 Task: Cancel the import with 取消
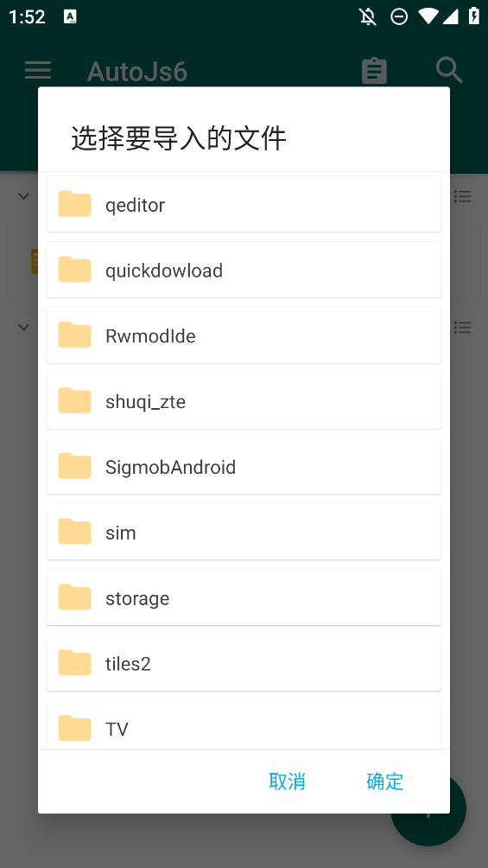click(287, 781)
